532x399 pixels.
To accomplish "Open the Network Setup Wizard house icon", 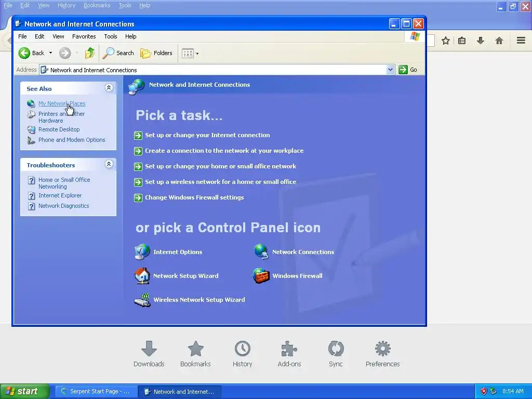I will tap(142, 275).
